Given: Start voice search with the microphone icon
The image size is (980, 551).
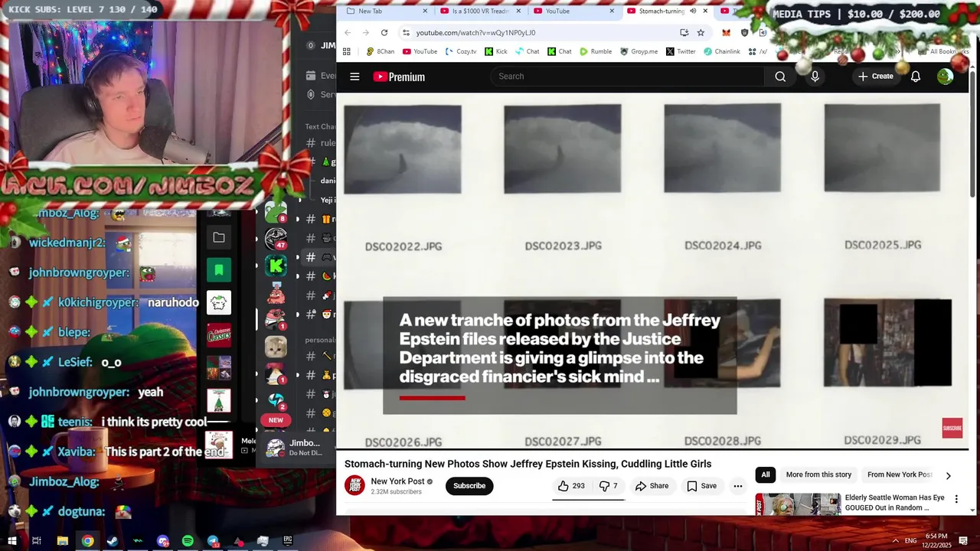Looking at the screenshot, I should coord(815,77).
